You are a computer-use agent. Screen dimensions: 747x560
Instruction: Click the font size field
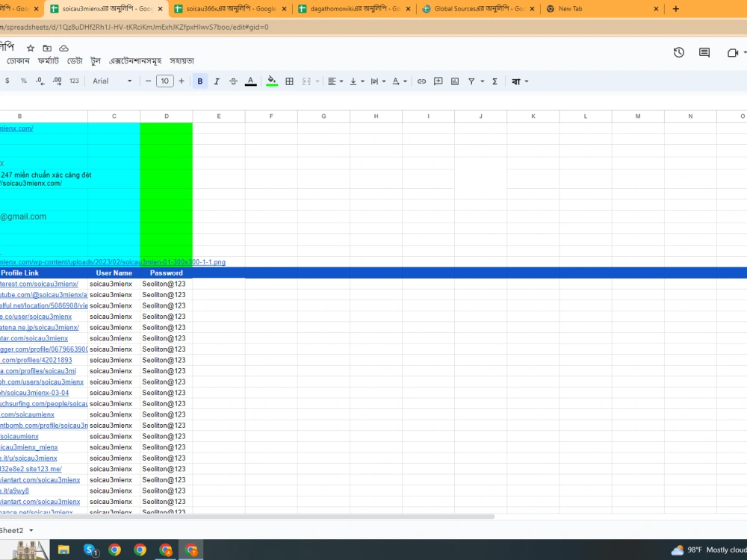coord(165,81)
